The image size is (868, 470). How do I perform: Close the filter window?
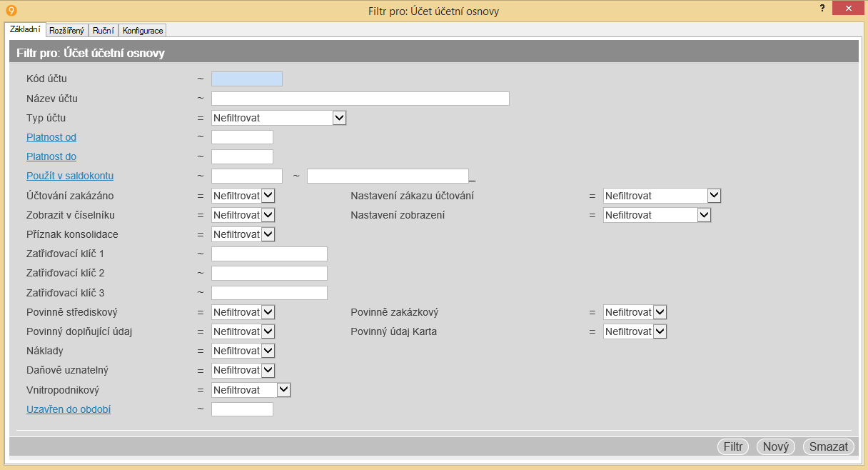coord(849,8)
